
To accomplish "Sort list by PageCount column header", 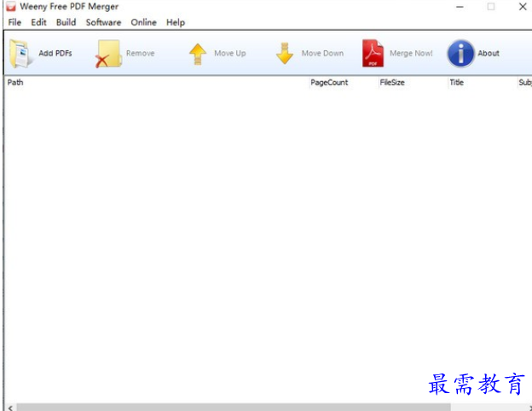I will tap(344, 83).
